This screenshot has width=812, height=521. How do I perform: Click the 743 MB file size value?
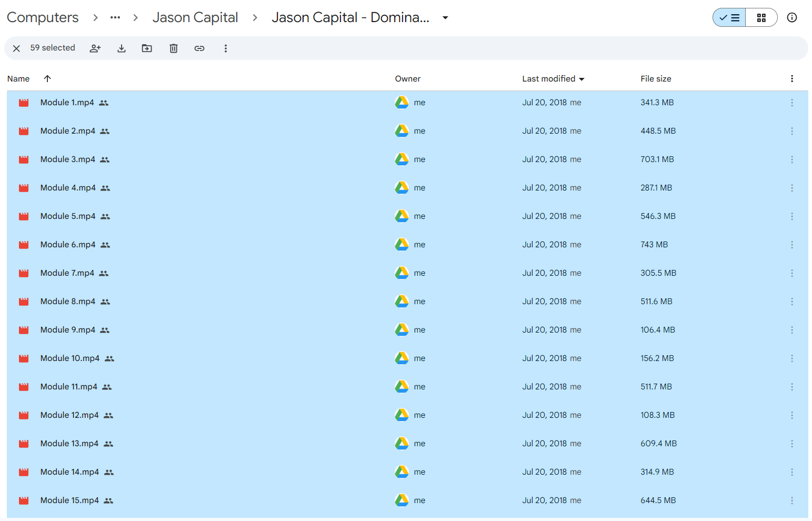pos(654,245)
